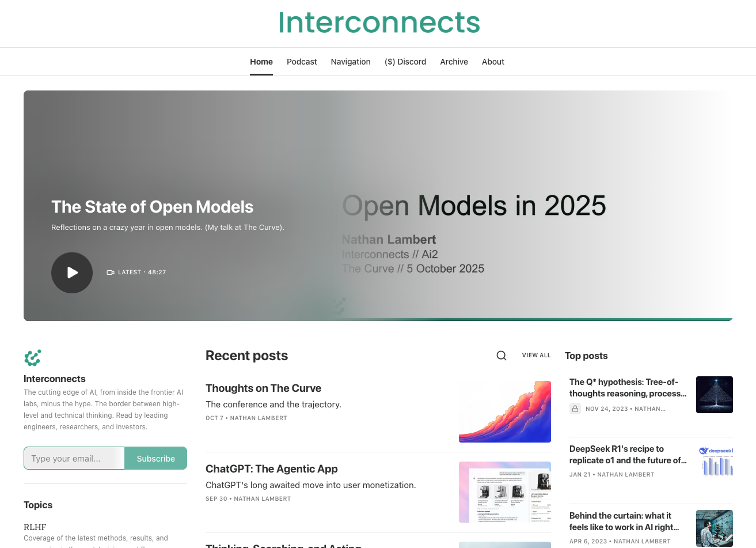Open The State of Open Models title
The width and height of the screenshot is (756, 548).
(152, 207)
